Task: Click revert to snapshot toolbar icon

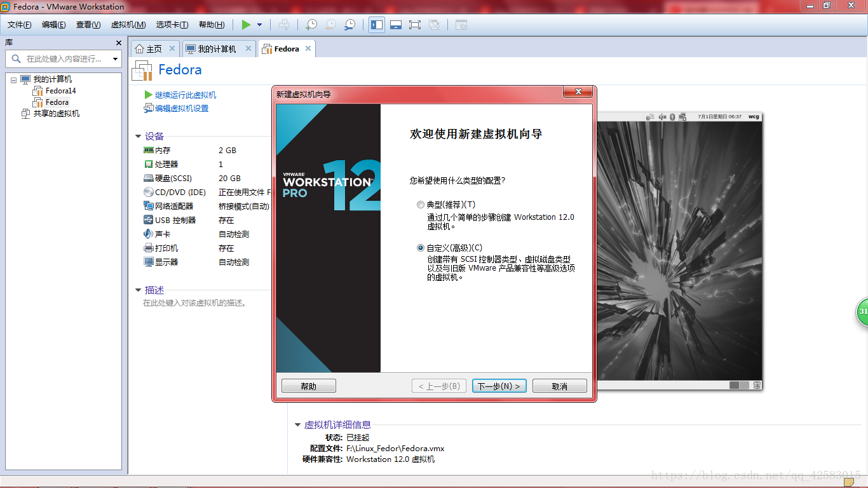Action: coord(330,25)
